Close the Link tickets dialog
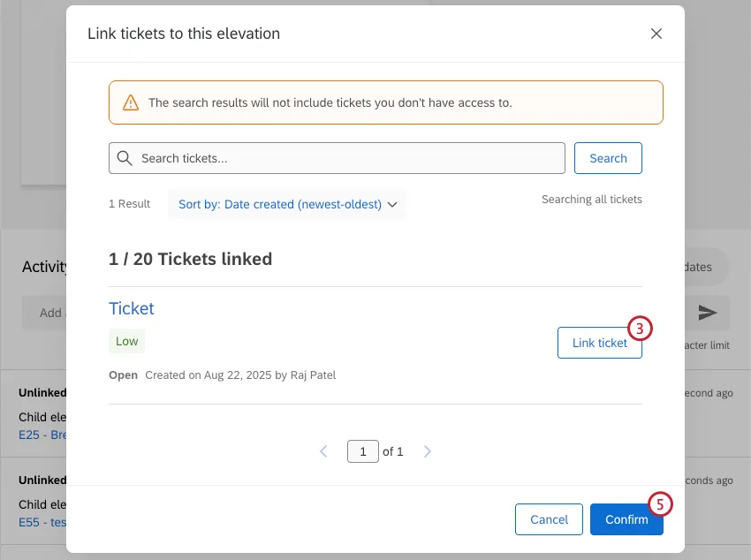 point(656,34)
